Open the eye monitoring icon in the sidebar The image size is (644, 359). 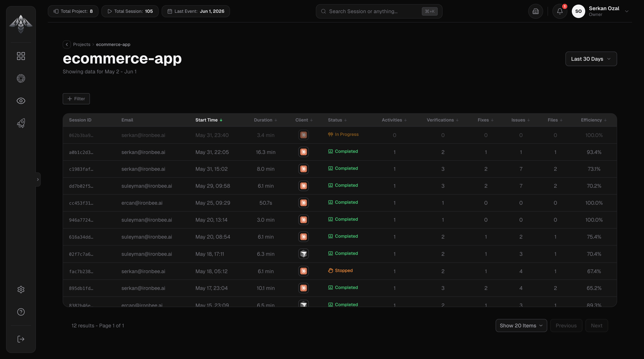click(x=21, y=101)
